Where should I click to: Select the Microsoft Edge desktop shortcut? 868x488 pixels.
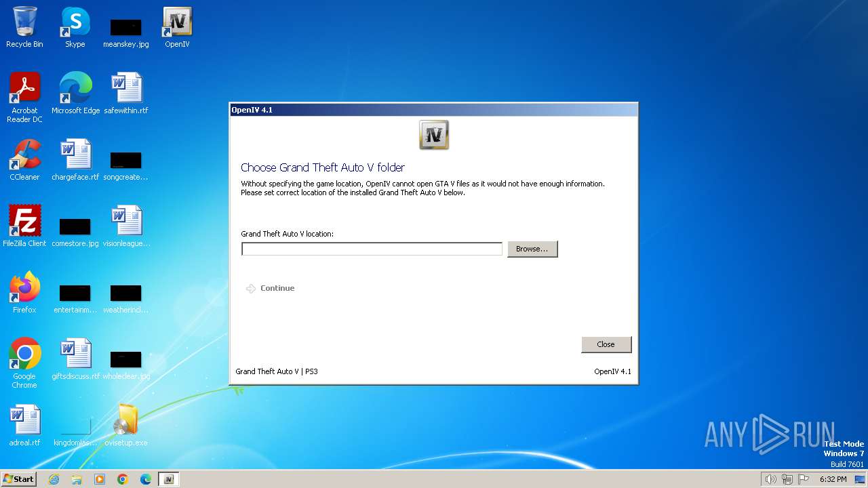coord(75,94)
